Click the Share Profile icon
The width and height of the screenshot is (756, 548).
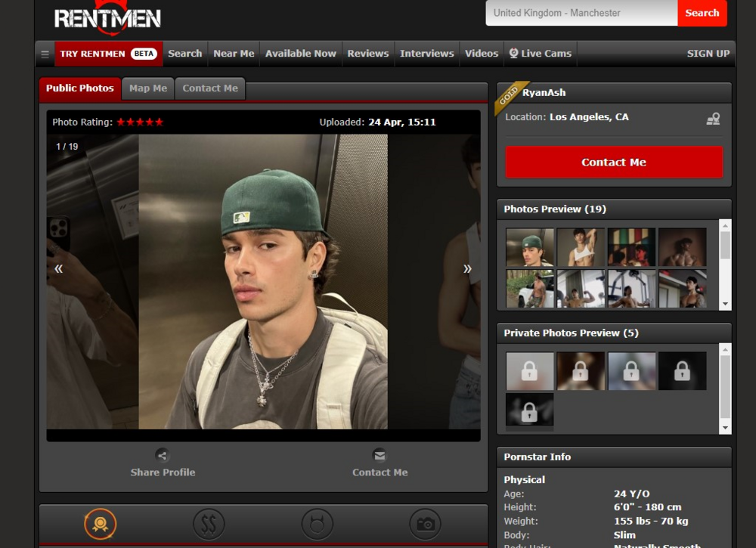162,455
